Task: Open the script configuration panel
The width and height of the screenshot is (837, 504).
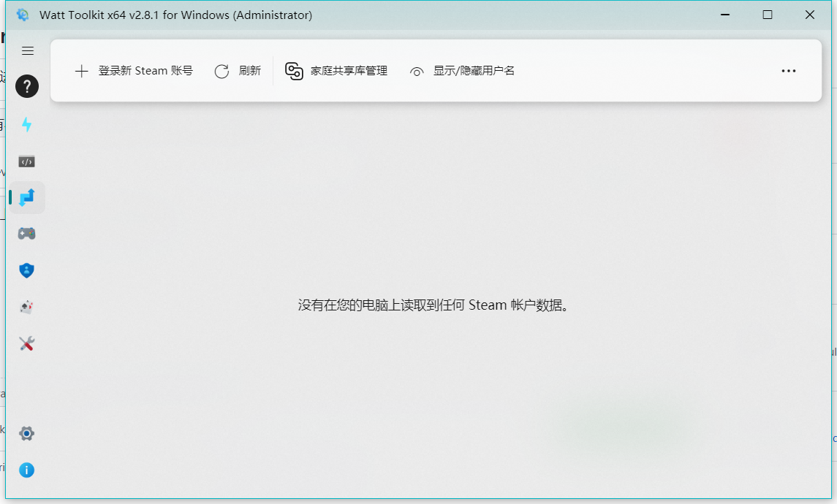Action: tap(27, 161)
